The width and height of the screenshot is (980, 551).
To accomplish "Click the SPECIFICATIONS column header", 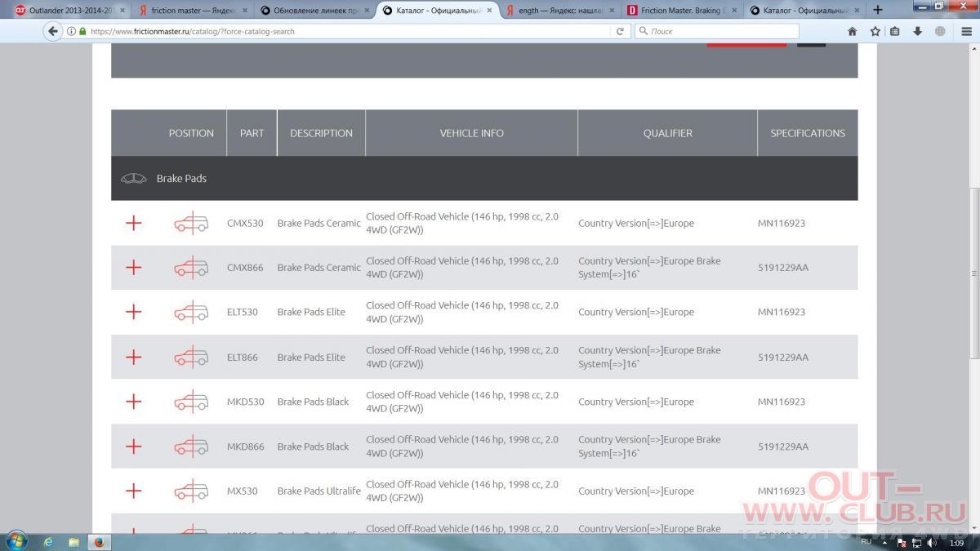I will [x=808, y=133].
